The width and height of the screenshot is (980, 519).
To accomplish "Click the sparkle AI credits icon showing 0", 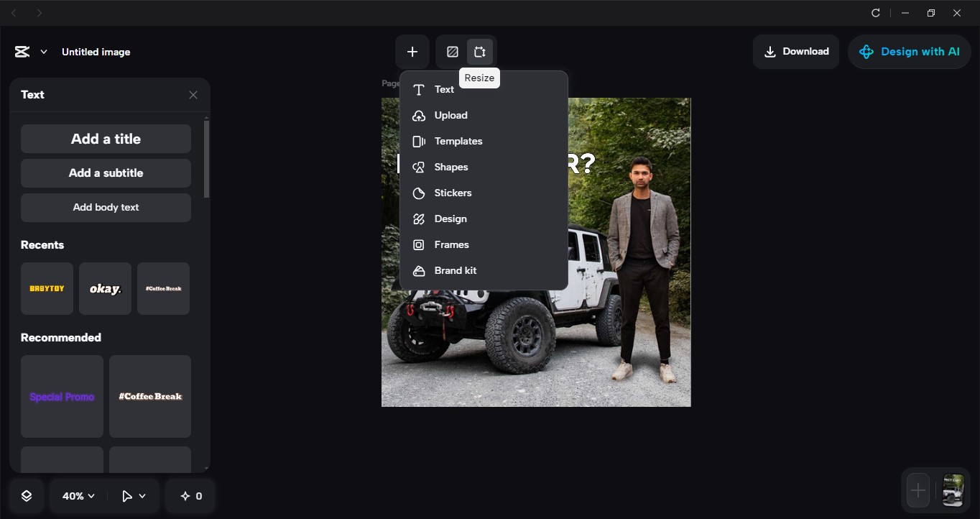I will click(190, 495).
